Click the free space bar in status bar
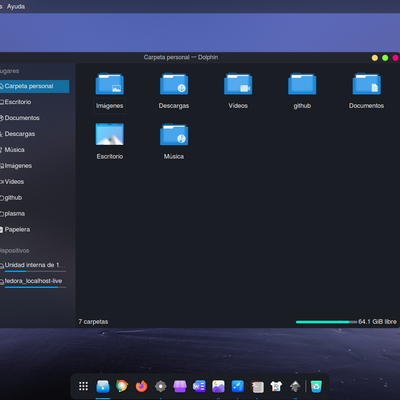Viewport: 400px width, 400px height. click(x=326, y=322)
